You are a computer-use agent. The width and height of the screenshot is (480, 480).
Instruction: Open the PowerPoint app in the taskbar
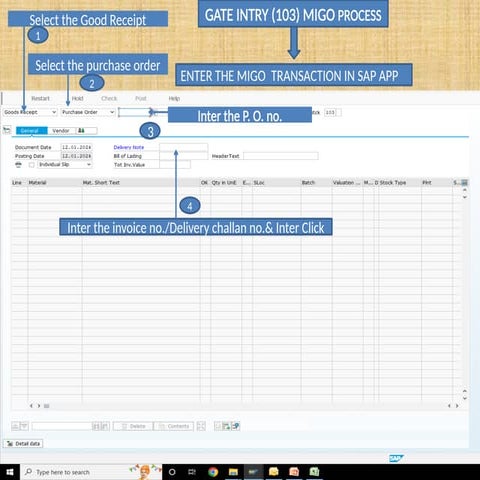coord(294,472)
